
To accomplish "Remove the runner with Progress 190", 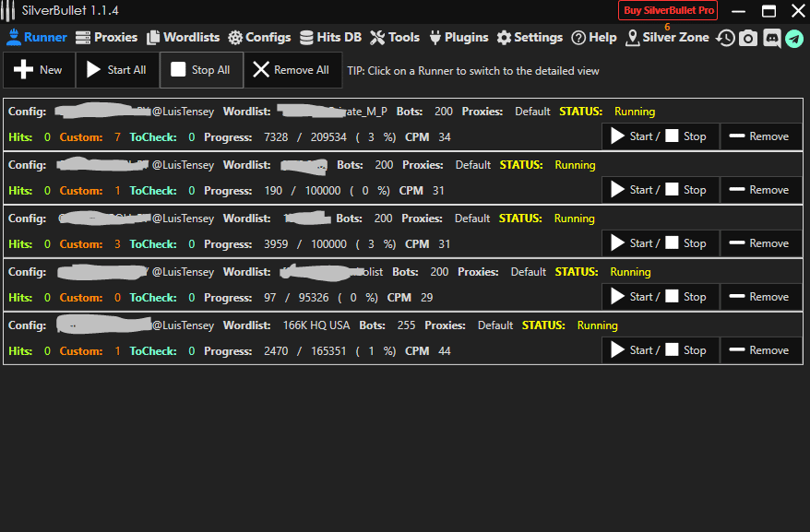I will pyautogui.click(x=761, y=190).
